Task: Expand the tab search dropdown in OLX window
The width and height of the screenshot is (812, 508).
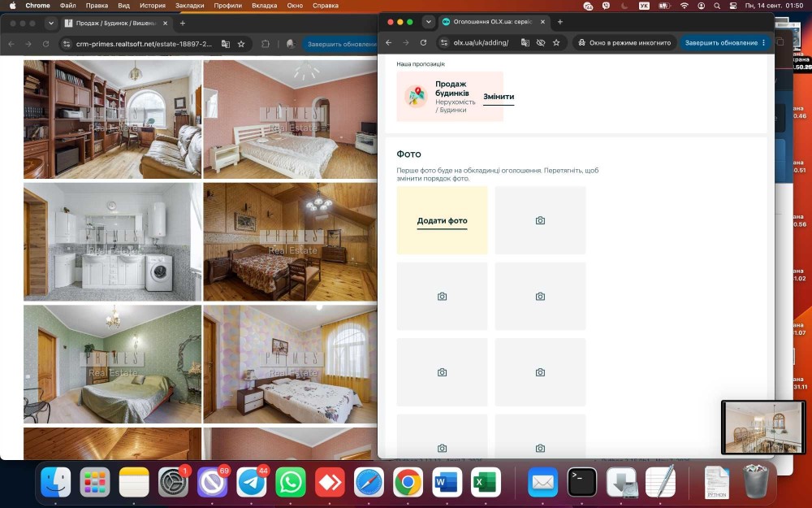Action: pyautogui.click(x=428, y=22)
